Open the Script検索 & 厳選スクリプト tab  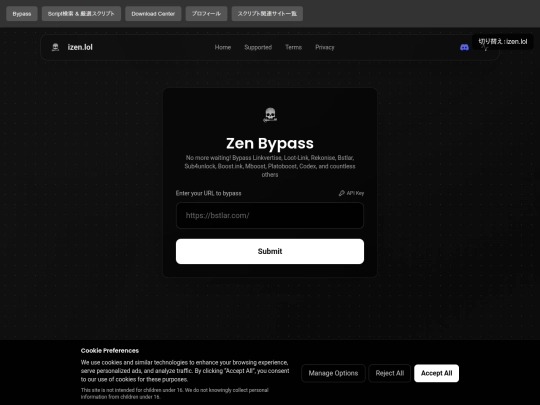(x=81, y=14)
